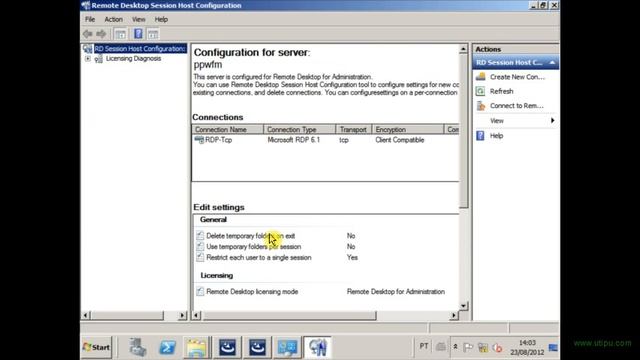Show hidden tray icons arrow
Screen dimensions: 640x360
(456, 347)
